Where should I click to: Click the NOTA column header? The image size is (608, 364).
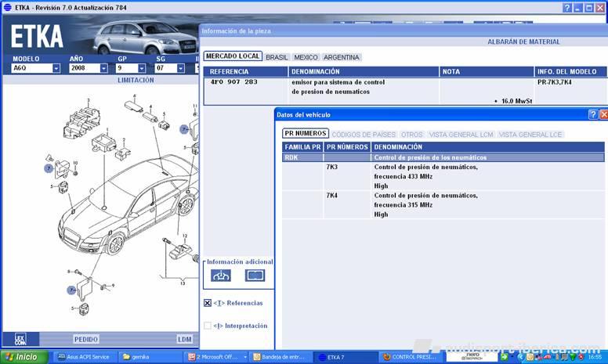[x=487, y=72]
